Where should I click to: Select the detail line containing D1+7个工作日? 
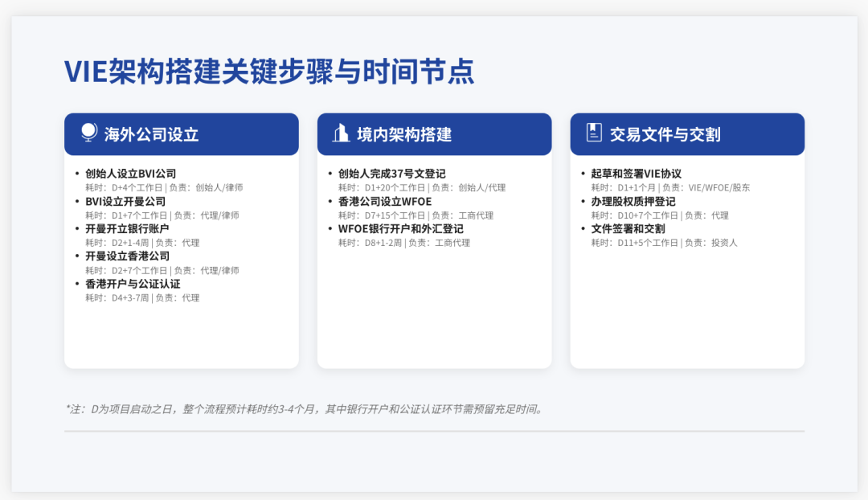pyautogui.click(x=162, y=215)
